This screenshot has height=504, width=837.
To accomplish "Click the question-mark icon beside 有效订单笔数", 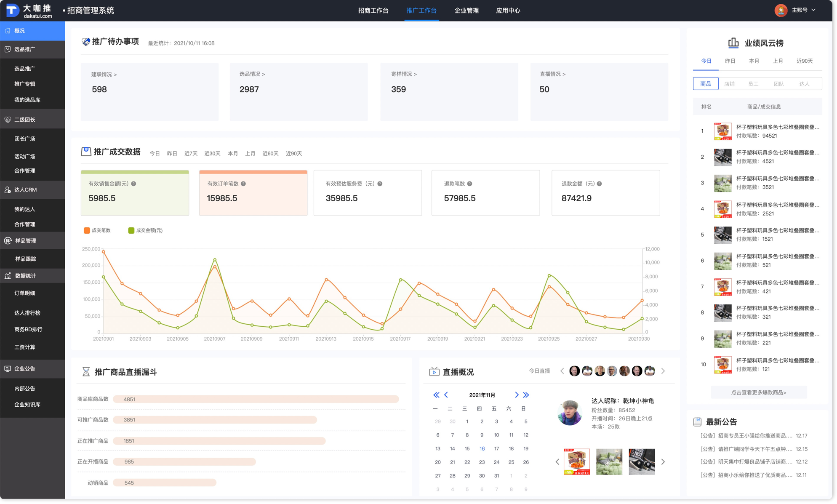I will point(243,184).
